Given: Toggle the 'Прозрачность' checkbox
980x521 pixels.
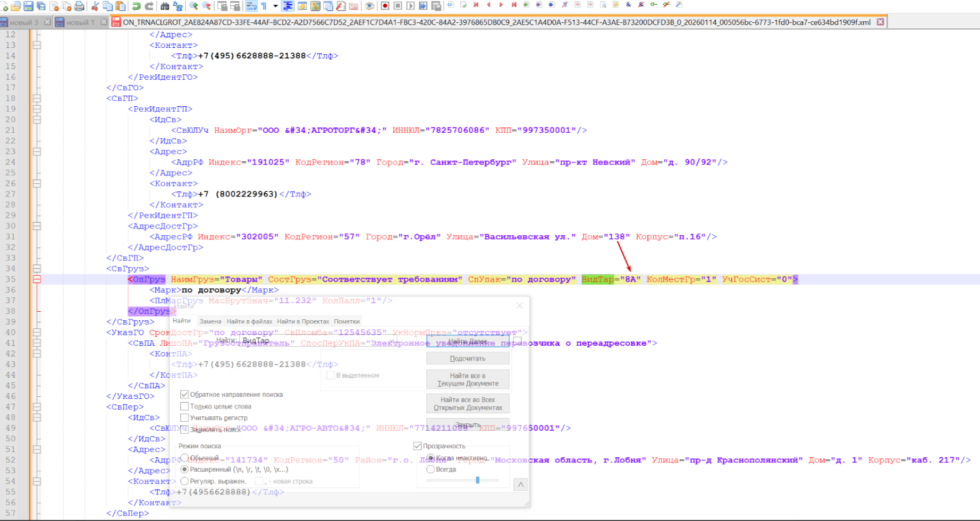Looking at the screenshot, I should pos(417,446).
